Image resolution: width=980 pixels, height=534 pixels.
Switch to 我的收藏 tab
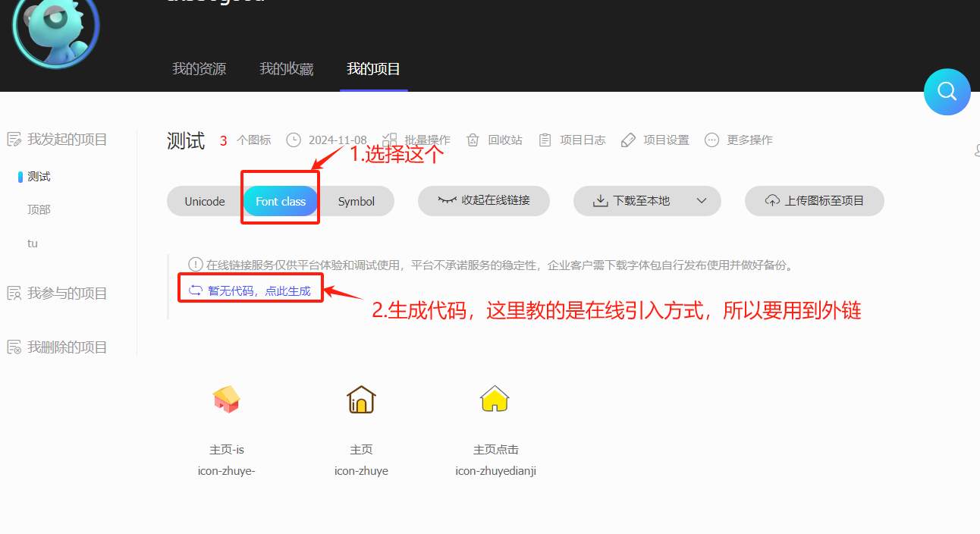[x=286, y=69]
